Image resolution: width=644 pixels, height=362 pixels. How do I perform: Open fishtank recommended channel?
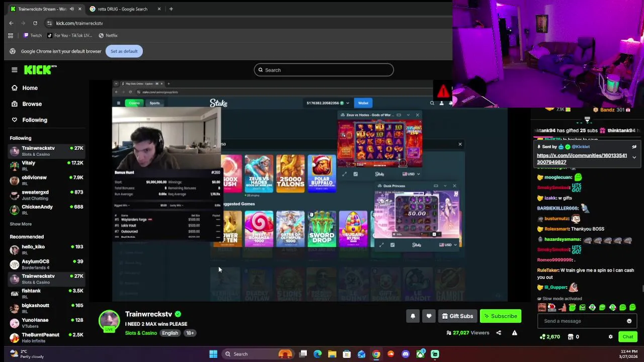point(46,294)
